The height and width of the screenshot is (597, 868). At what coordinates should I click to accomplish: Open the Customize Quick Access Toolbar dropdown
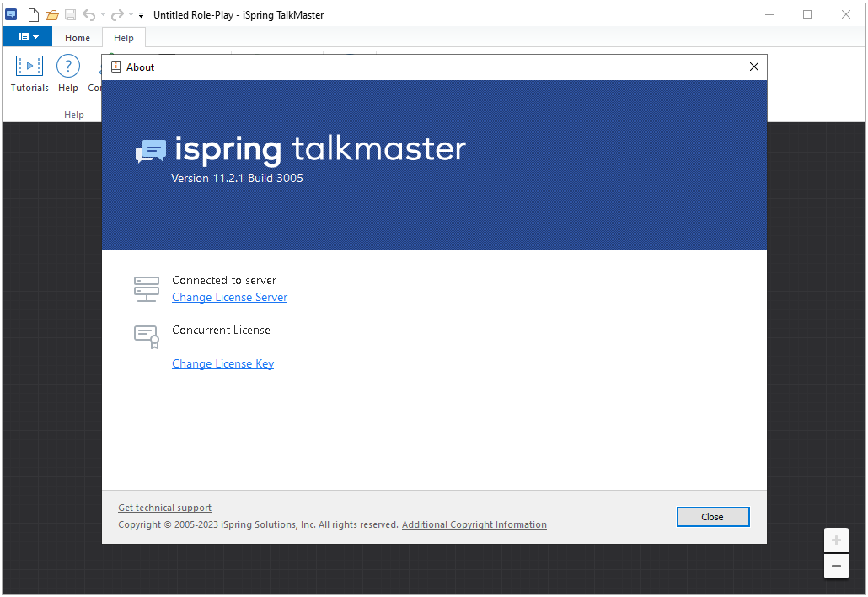pos(142,15)
